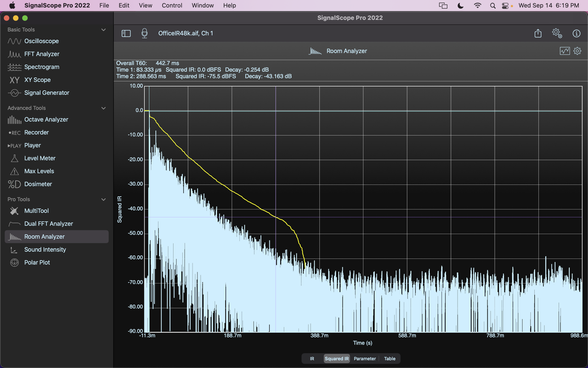Screen dimensions: 588x368
Task: Click the Squared IR y-axis label
Action: click(x=119, y=209)
